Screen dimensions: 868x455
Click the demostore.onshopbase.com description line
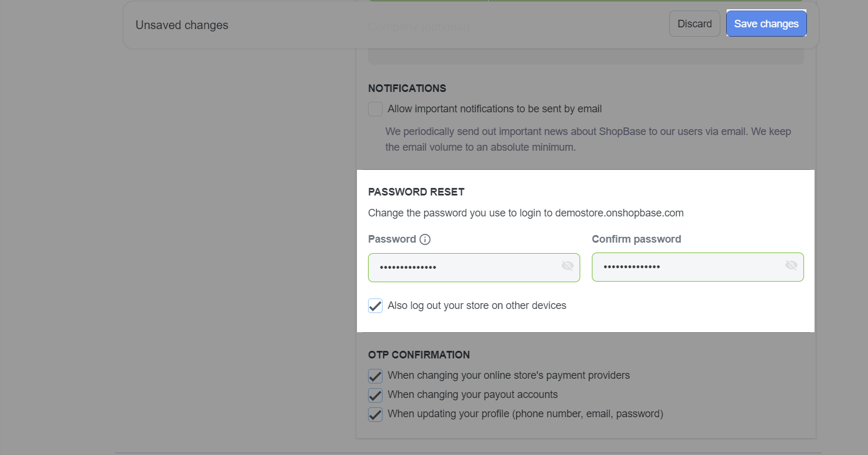click(x=526, y=213)
